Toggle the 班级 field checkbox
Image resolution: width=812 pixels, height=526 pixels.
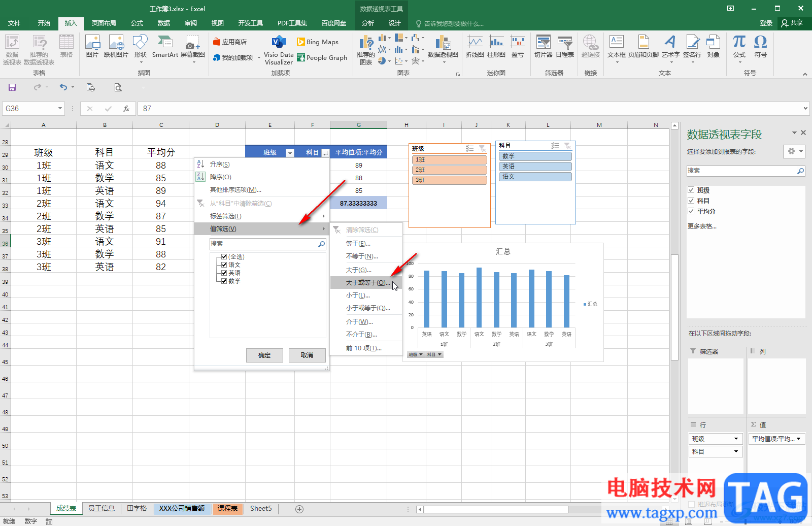point(691,190)
